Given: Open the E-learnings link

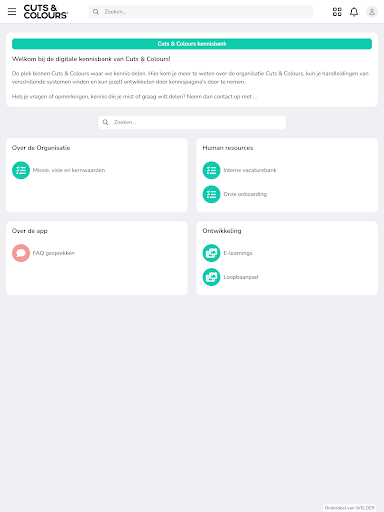Looking at the screenshot, I should 238,253.
